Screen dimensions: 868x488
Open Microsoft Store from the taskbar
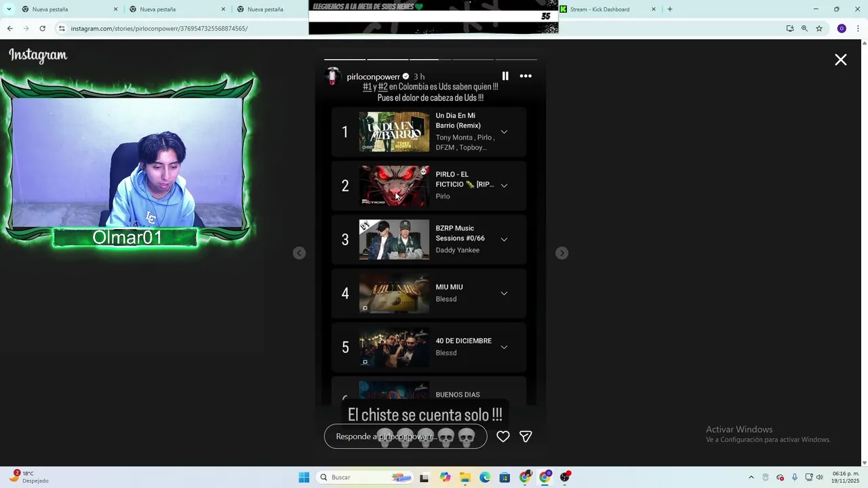click(x=505, y=477)
